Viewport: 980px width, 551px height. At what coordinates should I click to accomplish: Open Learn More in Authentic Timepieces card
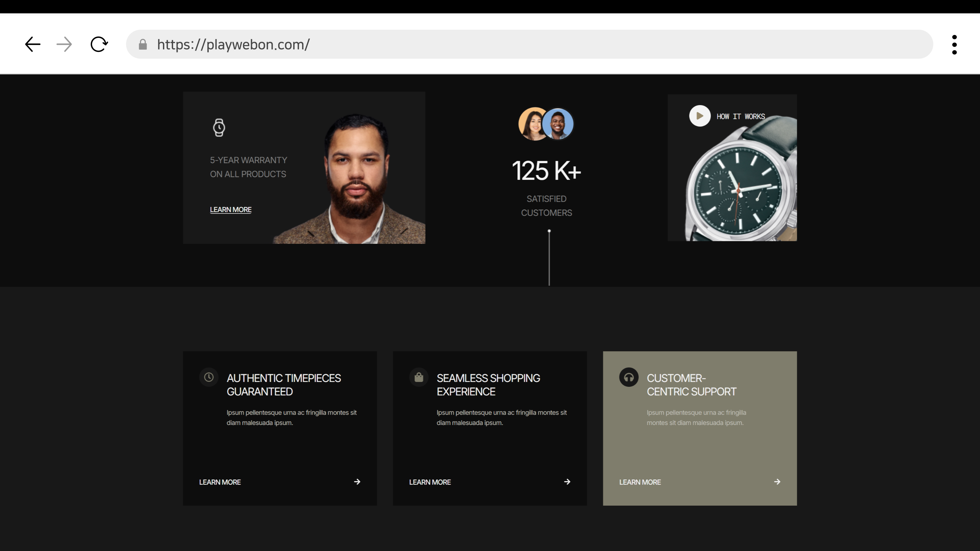point(220,482)
